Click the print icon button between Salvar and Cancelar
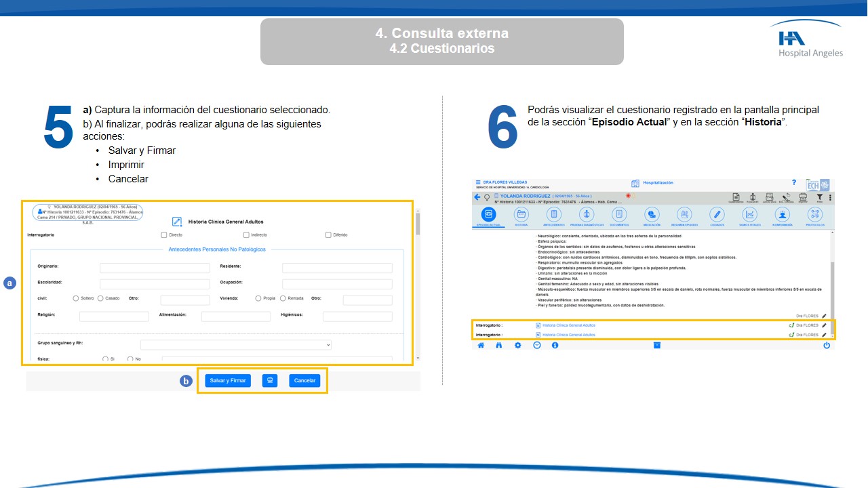This screenshot has width=868, height=488. 270,380
